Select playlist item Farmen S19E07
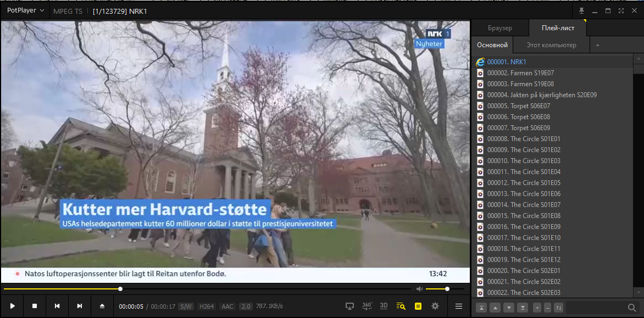Screen dimensions: 644x318 click(552, 73)
